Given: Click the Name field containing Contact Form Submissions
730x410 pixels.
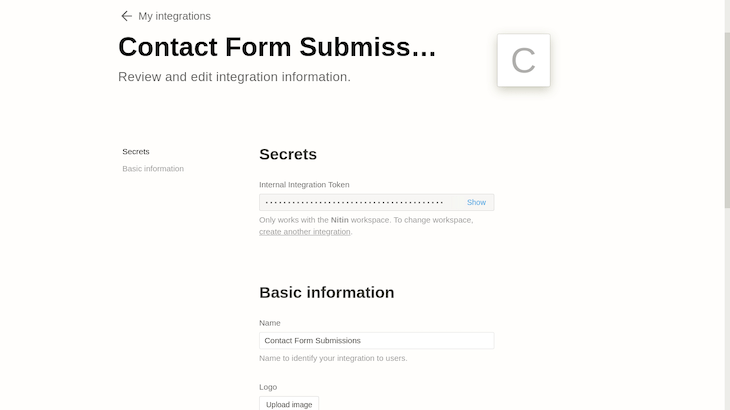Looking at the screenshot, I should point(377,341).
